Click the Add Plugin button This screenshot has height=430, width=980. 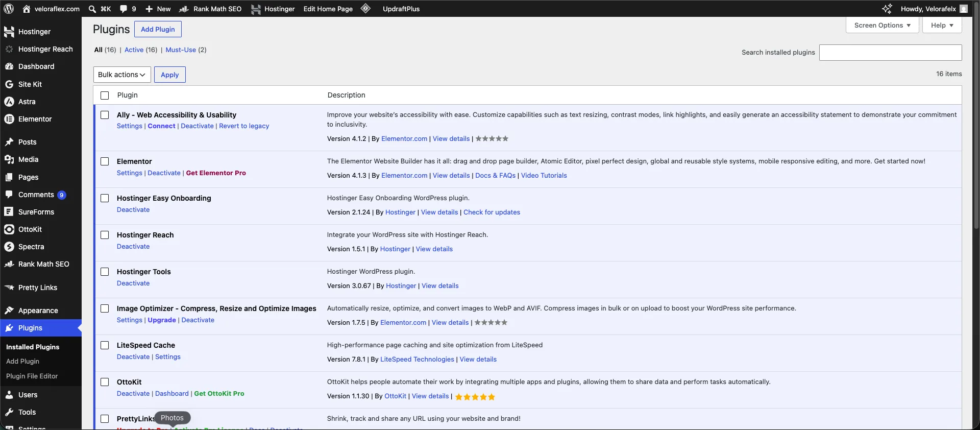click(158, 29)
